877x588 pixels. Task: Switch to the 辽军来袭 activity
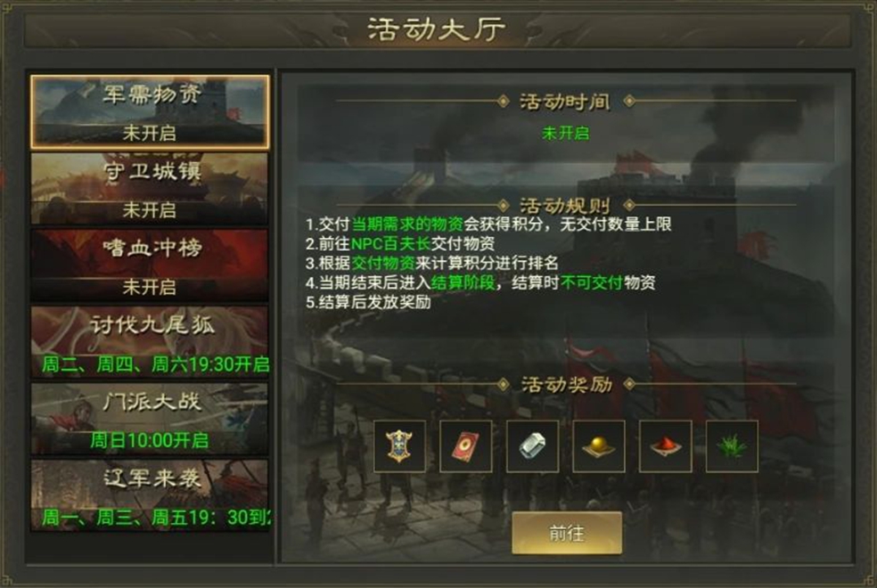[150, 495]
